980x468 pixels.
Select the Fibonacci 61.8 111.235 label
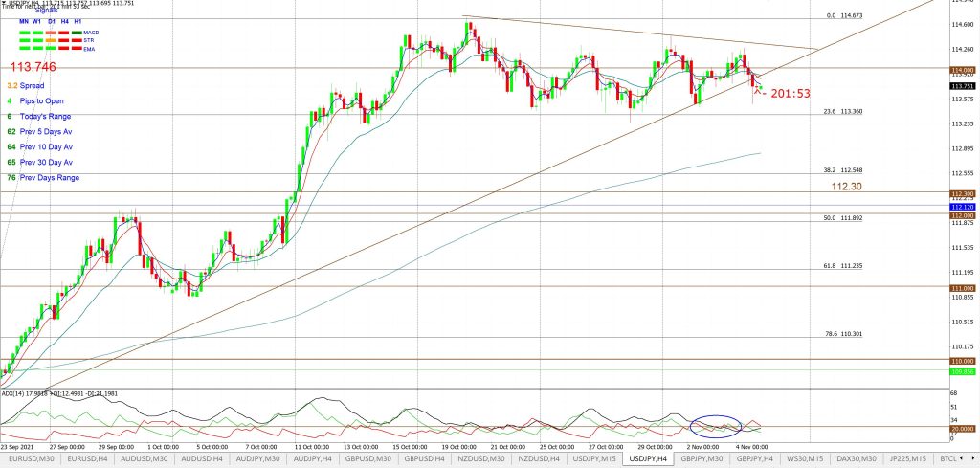pos(843,266)
